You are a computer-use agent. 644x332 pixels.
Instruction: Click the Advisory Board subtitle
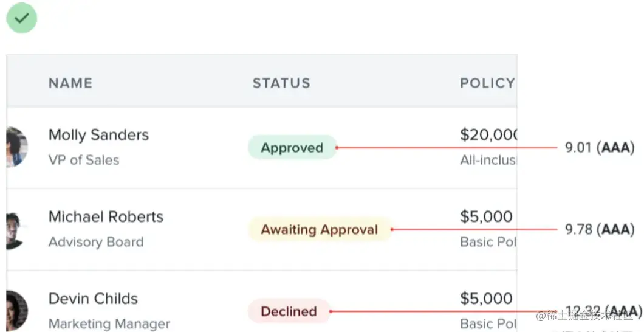click(96, 242)
